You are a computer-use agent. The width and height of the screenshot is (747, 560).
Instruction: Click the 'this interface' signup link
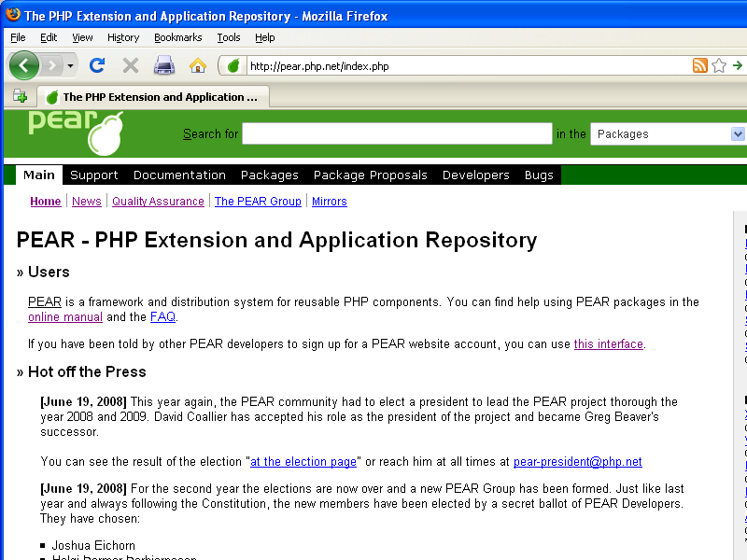[x=609, y=344]
